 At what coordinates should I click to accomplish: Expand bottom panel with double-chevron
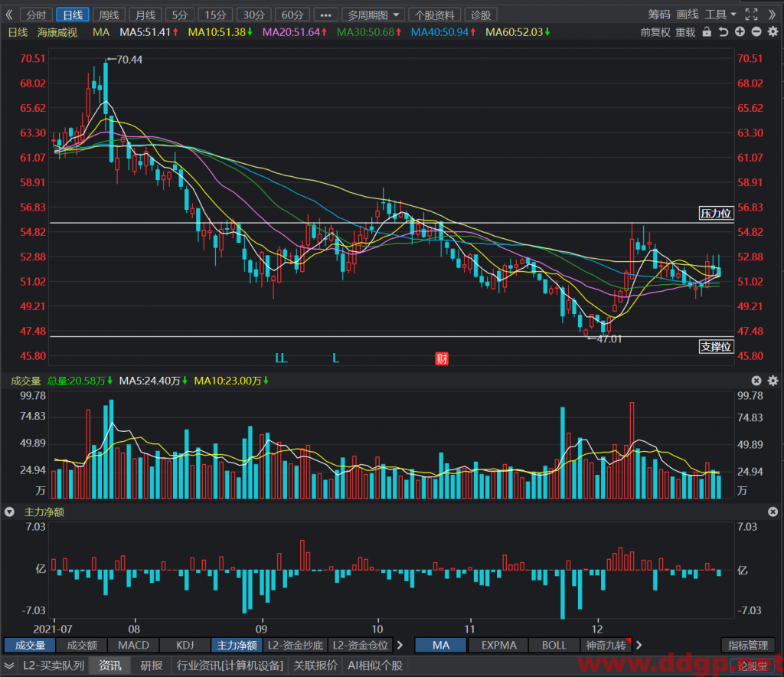click(x=9, y=666)
